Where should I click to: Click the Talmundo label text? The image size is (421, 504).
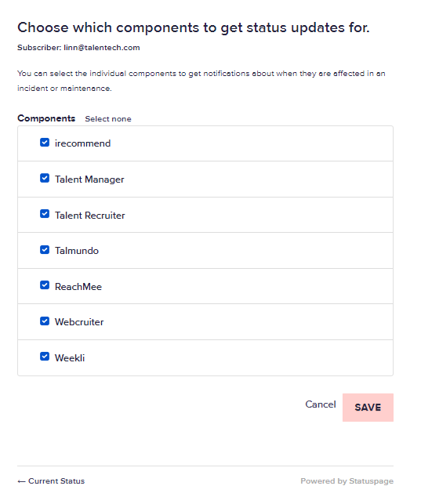point(77,251)
